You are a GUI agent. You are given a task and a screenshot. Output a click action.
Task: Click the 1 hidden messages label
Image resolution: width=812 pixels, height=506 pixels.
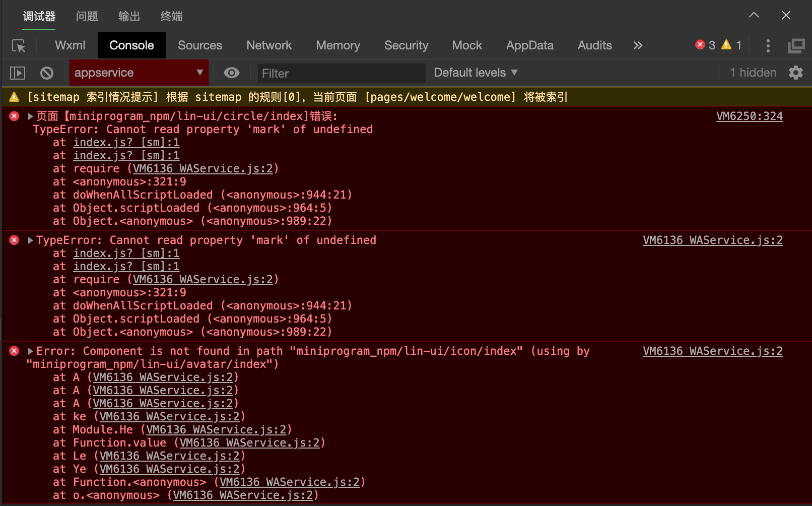point(753,73)
